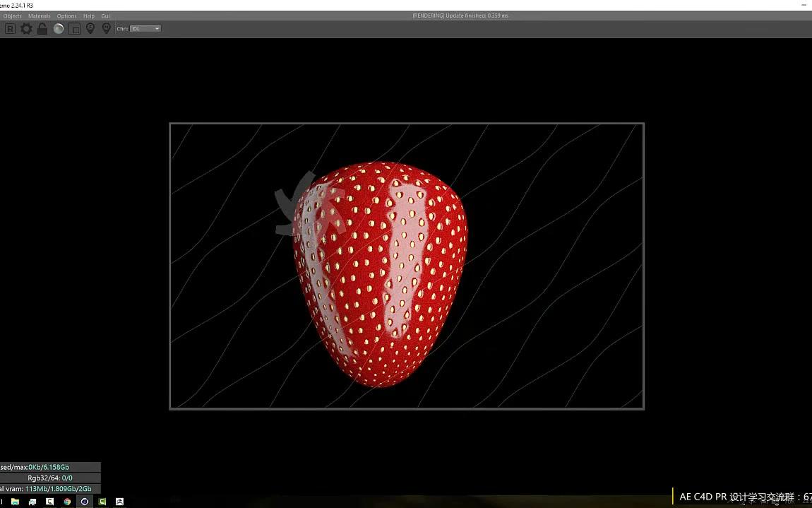
Task: Open File Explorer from the taskbar
Action: click(15, 502)
